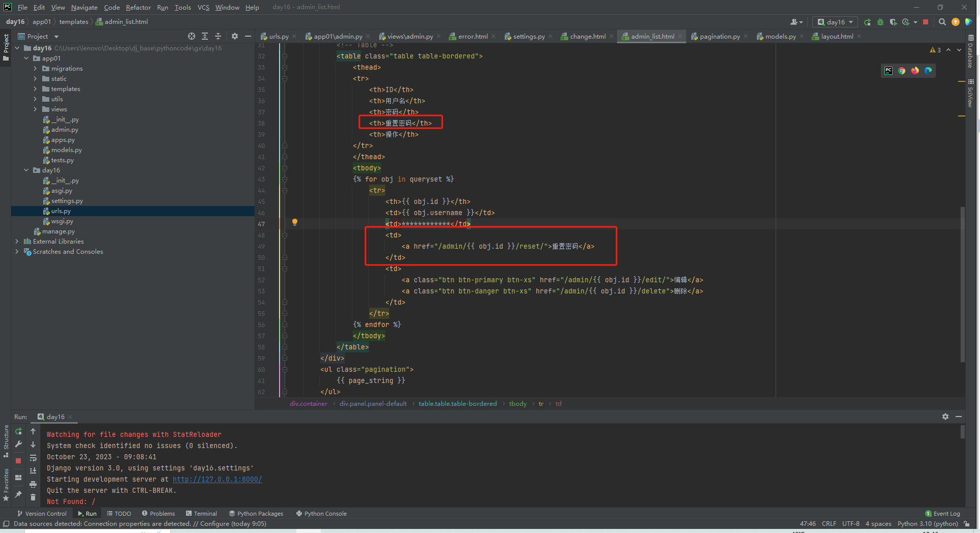Click CRLF line separator in status bar
This screenshot has height=533, width=980.
pyautogui.click(x=829, y=524)
